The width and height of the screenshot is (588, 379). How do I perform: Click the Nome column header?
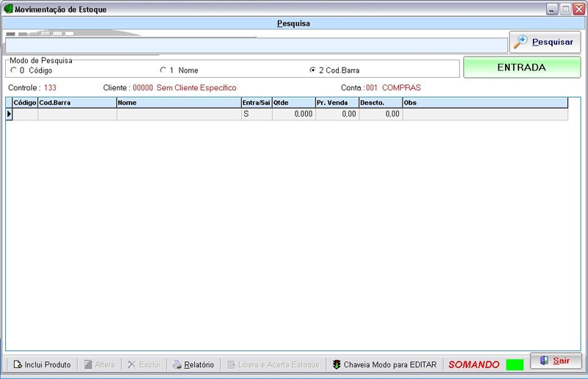178,103
